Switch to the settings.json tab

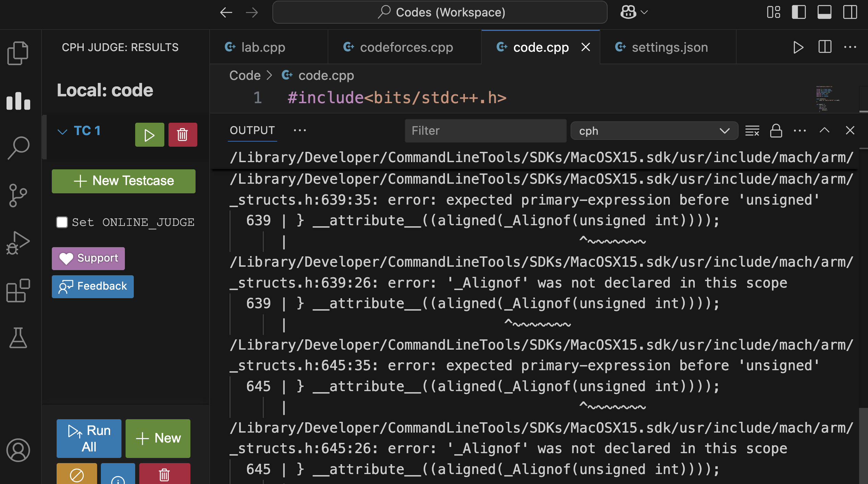tap(669, 47)
